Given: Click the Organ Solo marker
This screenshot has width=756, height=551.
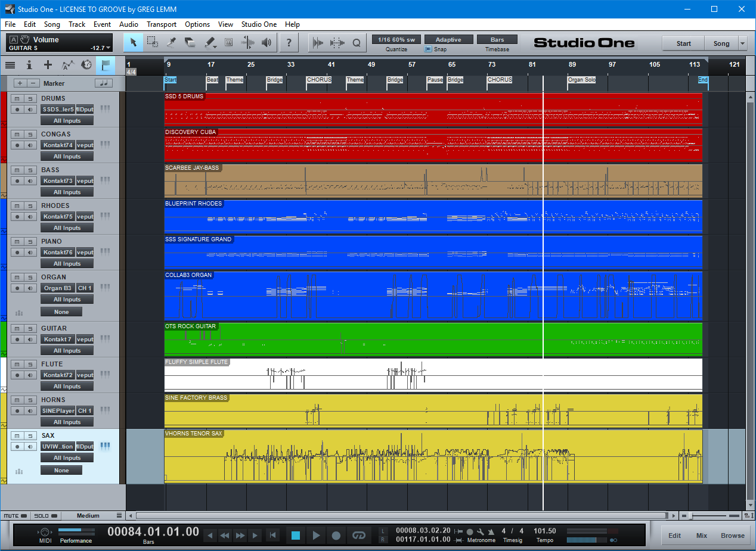Looking at the screenshot, I should (581, 80).
